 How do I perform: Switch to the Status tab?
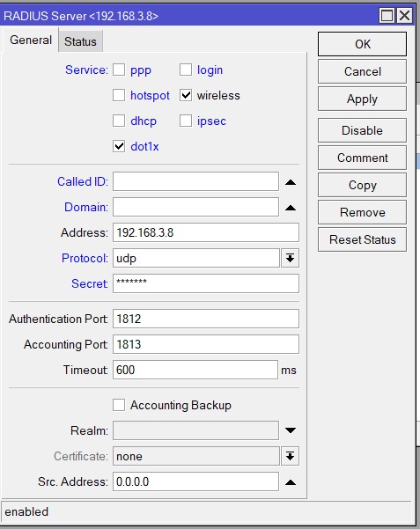click(x=80, y=41)
